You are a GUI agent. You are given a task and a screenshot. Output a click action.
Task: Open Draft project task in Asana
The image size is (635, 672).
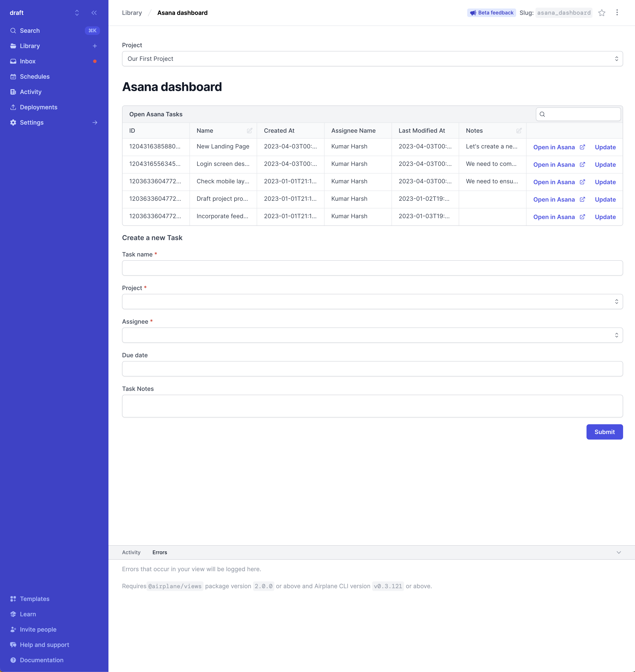(559, 199)
